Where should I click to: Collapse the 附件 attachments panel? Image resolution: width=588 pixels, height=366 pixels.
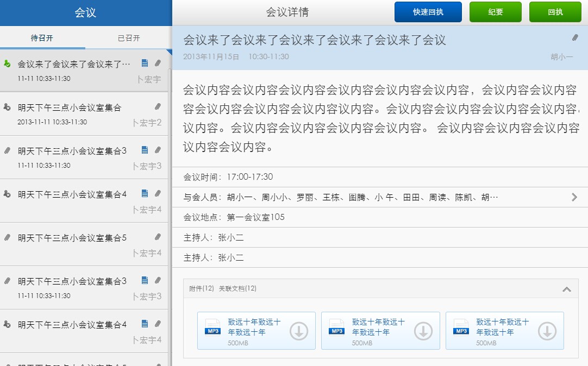567,289
